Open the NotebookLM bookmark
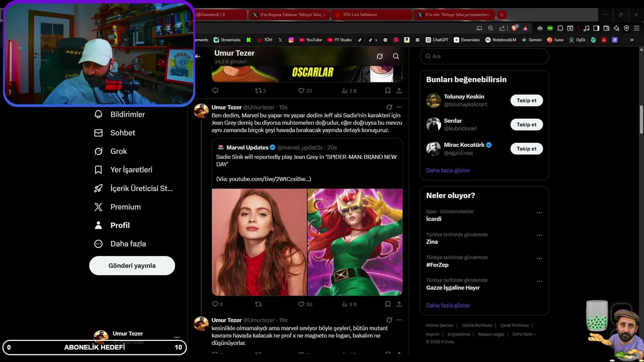Viewport: 644px width, 362px height. click(501, 40)
